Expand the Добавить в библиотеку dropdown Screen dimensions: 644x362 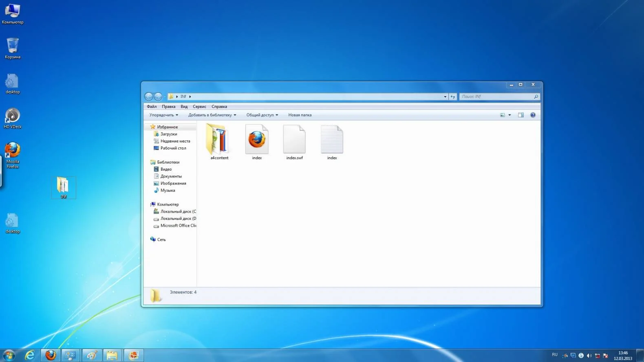(x=212, y=115)
